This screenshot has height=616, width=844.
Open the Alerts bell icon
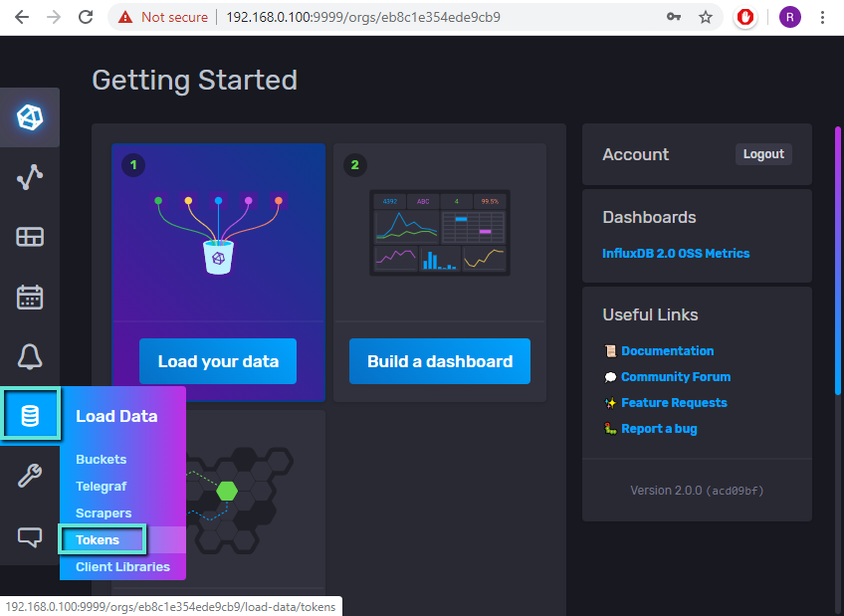coord(30,356)
